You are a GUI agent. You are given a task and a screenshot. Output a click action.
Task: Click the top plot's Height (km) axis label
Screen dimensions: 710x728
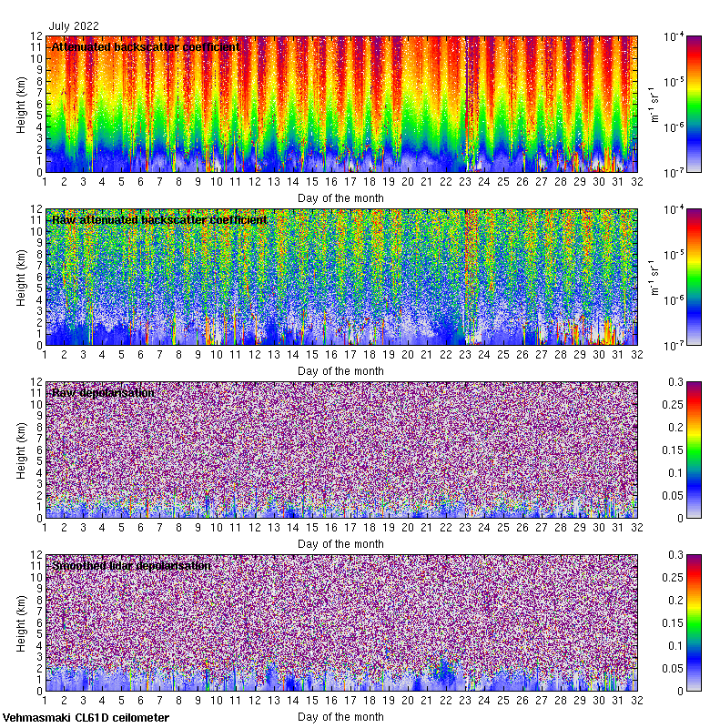(22, 104)
